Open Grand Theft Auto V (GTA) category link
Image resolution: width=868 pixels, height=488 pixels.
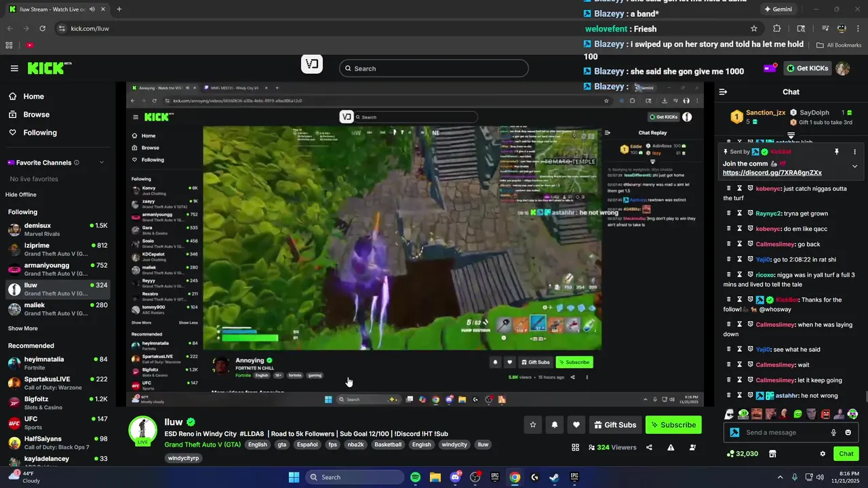click(202, 445)
